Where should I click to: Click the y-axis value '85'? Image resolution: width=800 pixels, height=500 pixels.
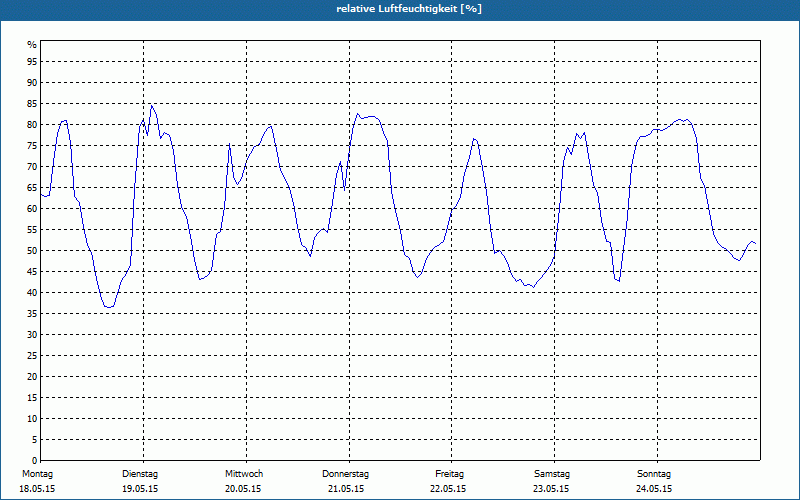pyautogui.click(x=32, y=104)
